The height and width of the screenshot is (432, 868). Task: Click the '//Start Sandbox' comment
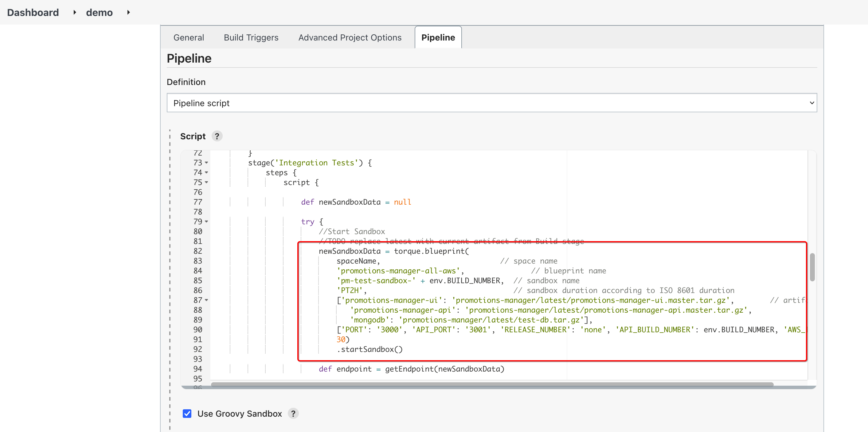tap(352, 232)
